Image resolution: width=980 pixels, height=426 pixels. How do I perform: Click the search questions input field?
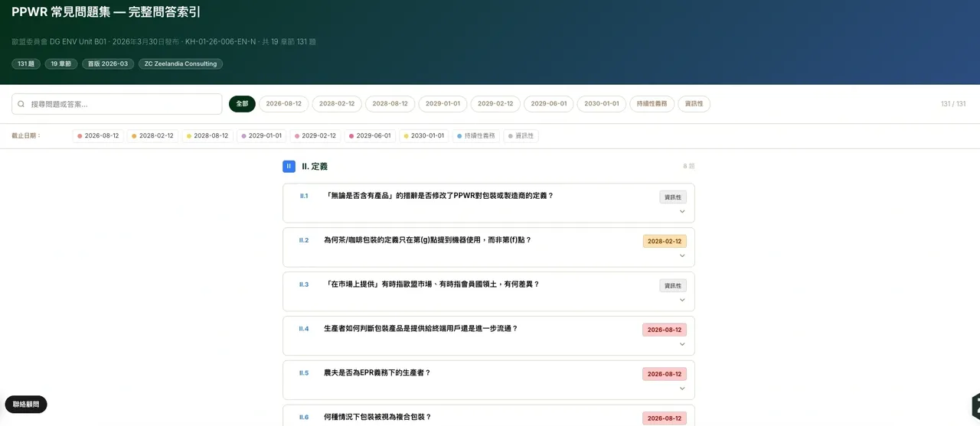click(117, 104)
